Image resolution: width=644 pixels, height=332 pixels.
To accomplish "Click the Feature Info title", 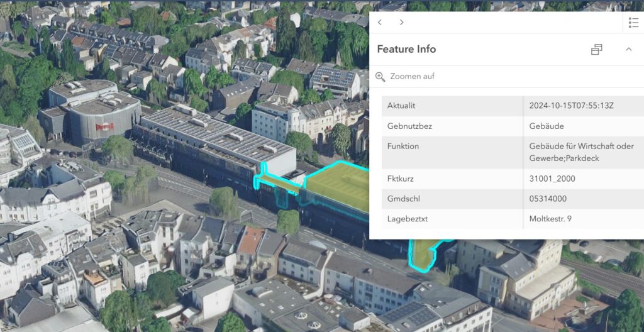I will pos(406,49).
